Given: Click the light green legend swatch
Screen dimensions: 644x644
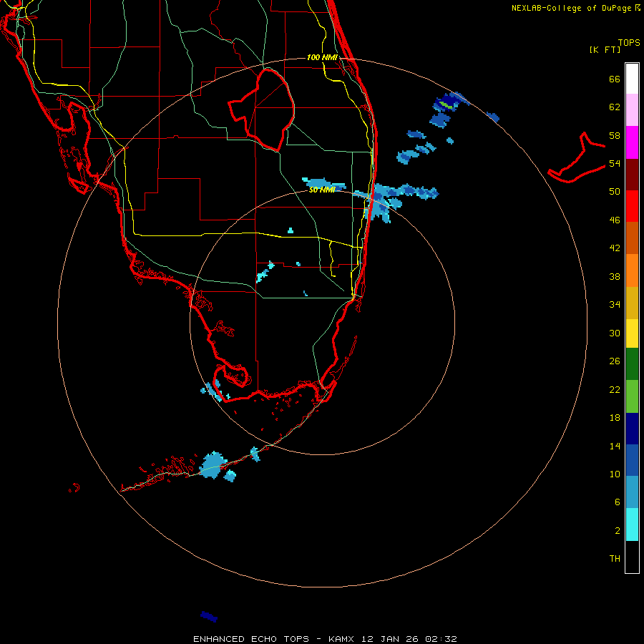Looking at the screenshot, I should 632,396.
